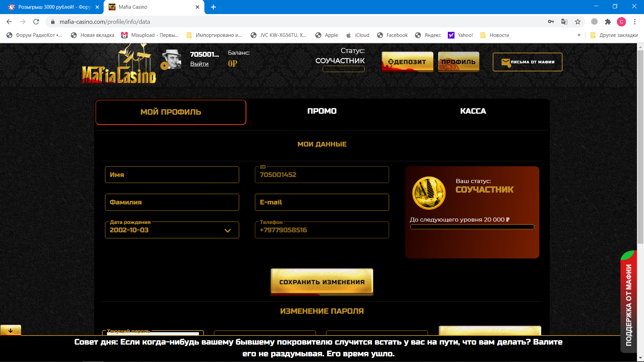Screen dimensions: 644x362
Task: Bookmark page with star icon
Action: [x=578, y=22]
